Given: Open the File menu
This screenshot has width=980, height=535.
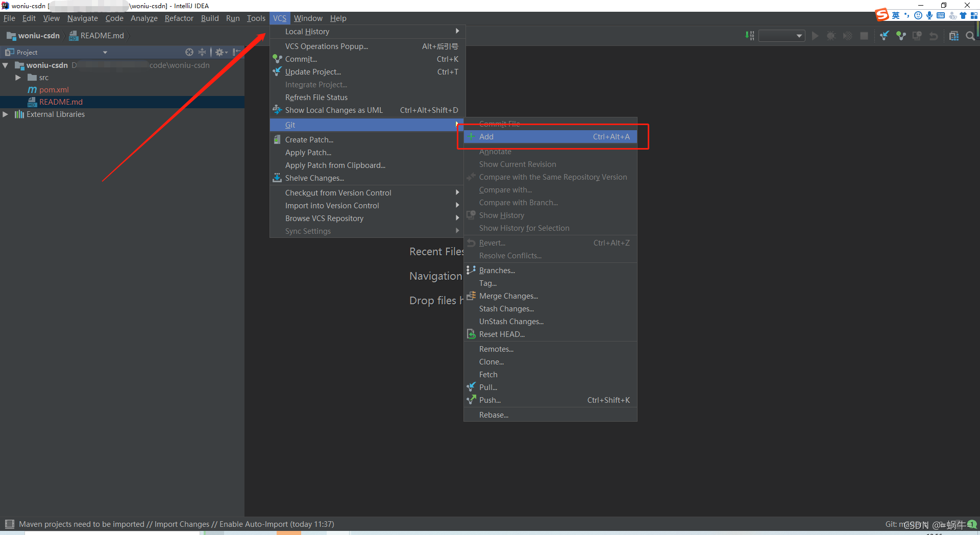Looking at the screenshot, I should coord(10,18).
